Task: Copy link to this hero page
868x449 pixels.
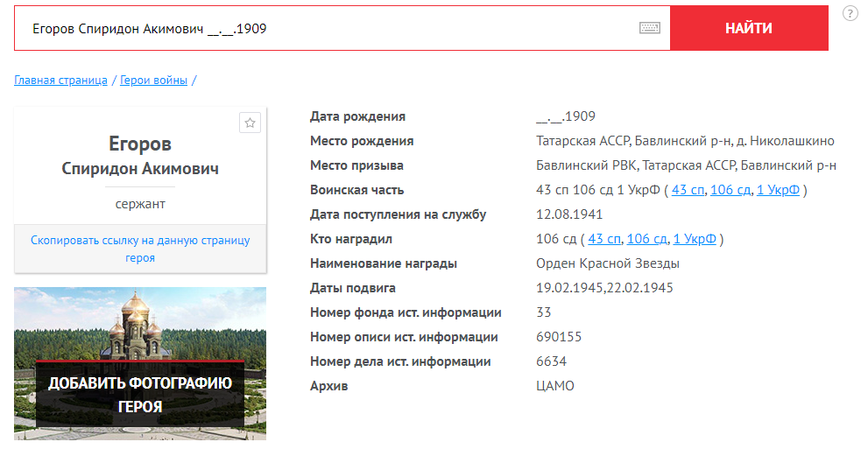Action: tap(140, 249)
